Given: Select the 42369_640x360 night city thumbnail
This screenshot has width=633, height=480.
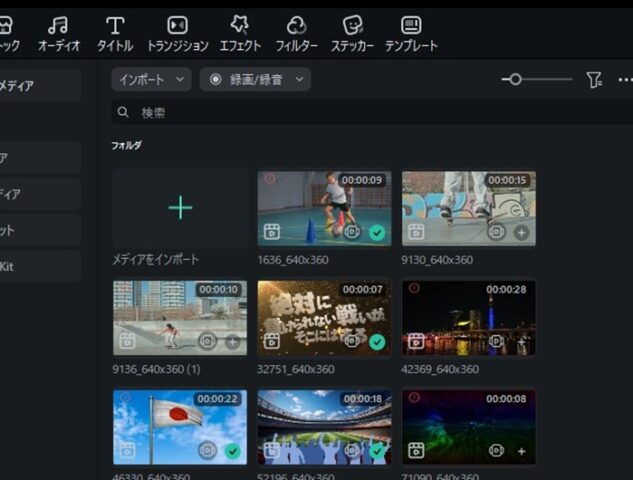Looking at the screenshot, I should (x=468, y=318).
